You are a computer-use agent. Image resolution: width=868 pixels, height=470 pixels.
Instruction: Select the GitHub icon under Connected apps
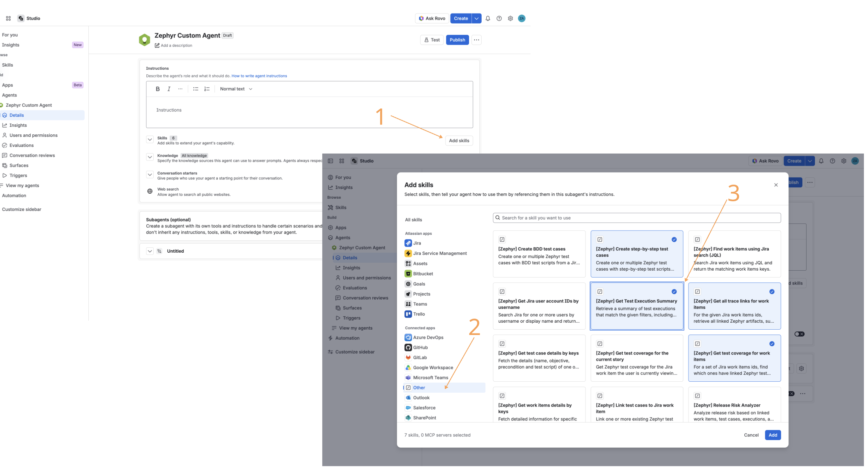pyautogui.click(x=408, y=348)
